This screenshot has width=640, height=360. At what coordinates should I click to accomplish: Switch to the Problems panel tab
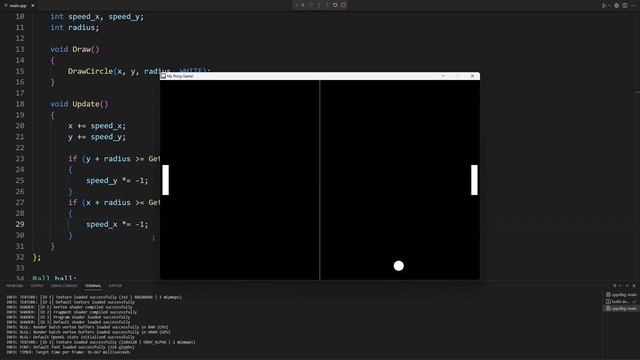(15, 286)
